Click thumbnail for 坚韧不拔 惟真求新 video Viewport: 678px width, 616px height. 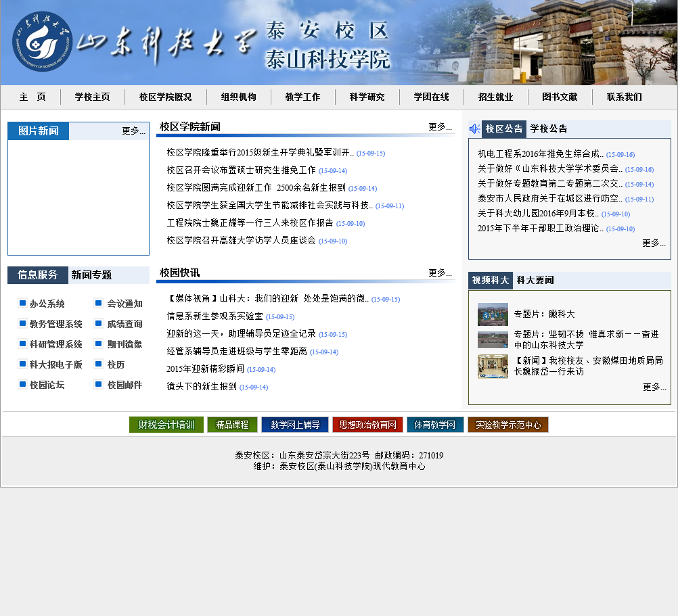tap(493, 339)
